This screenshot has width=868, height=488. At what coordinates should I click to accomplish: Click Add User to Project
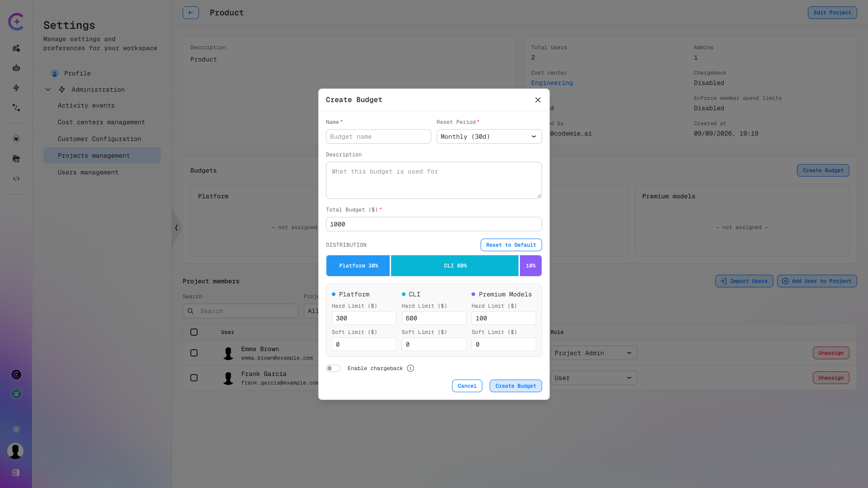817,281
